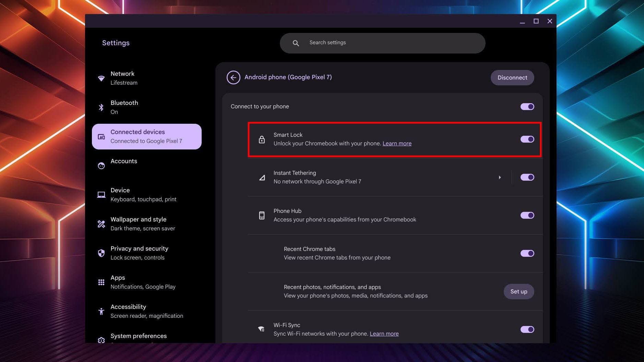This screenshot has width=644, height=362.
Task: Click the Instant Tethering signal icon
Action: tap(262, 178)
